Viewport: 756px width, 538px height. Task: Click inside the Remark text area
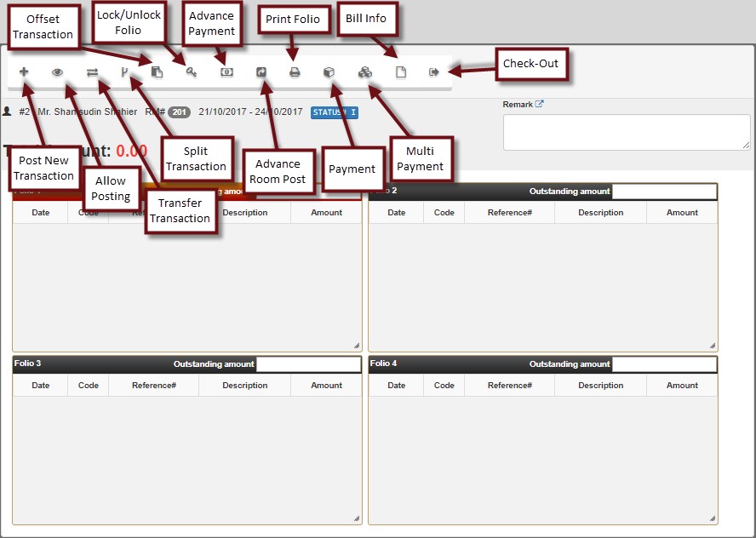pyautogui.click(x=626, y=132)
